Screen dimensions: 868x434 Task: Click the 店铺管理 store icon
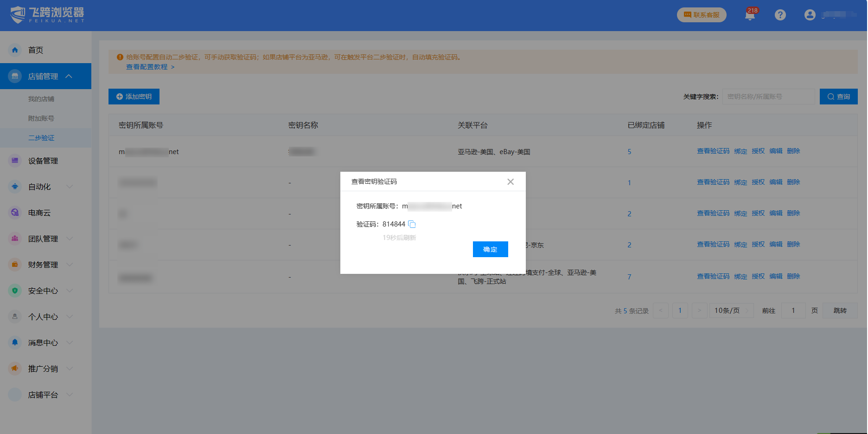pyautogui.click(x=15, y=76)
